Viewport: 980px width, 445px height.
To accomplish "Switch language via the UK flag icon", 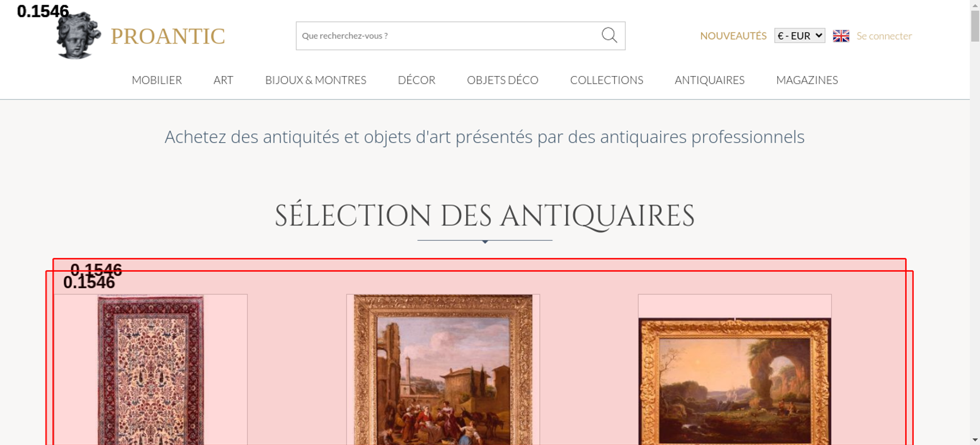I will (x=841, y=36).
